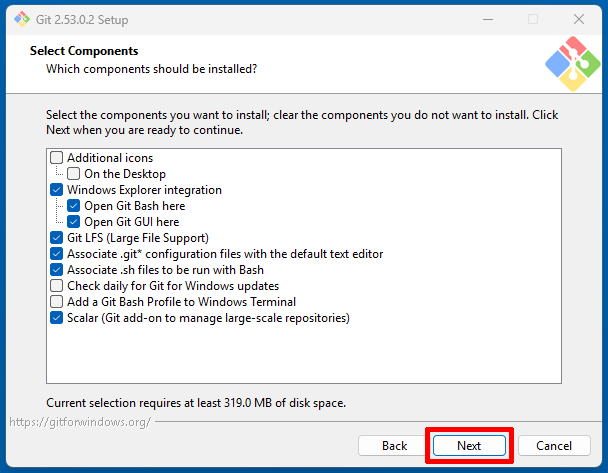Click the 'Git 2.53.0.2 Setup' title text
608x473 pixels.
point(82,20)
